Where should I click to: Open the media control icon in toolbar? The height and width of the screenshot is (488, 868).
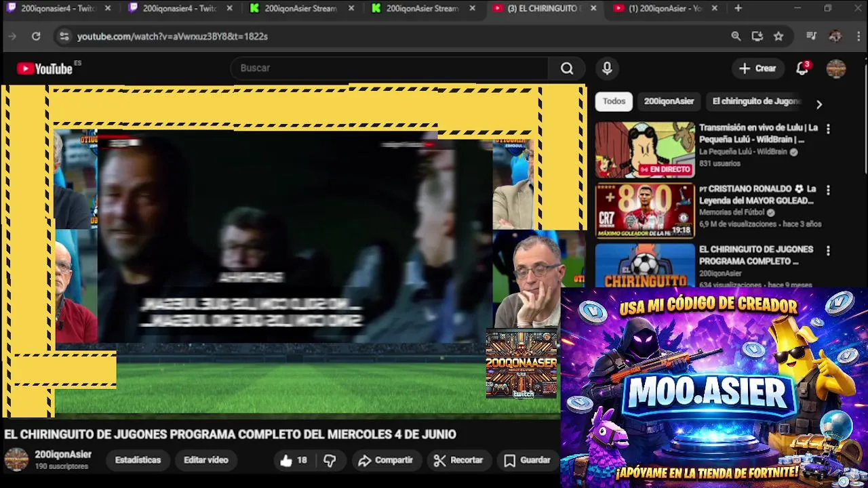[x=812, y=37]
